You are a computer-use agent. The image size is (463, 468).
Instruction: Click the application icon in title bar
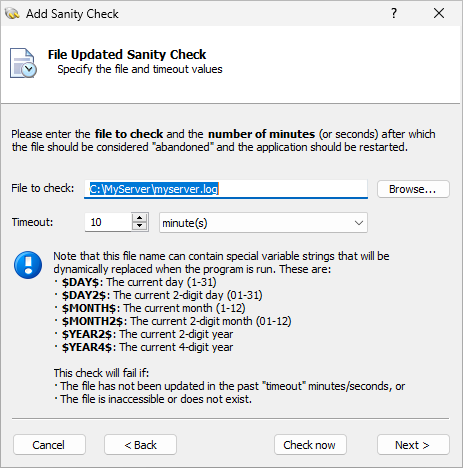tap(12, 14)
